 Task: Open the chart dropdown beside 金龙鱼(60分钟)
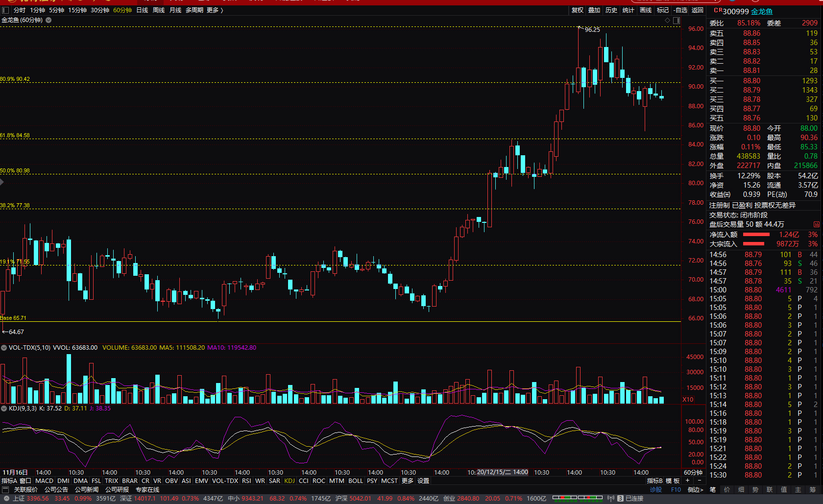click(x=48, y=20)
